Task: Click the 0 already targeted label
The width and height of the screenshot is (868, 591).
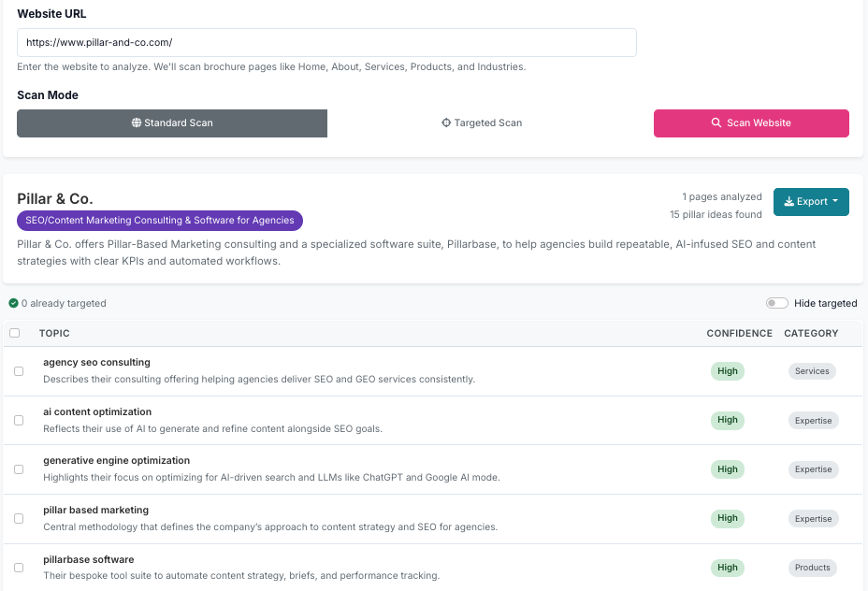Action: 64,303
